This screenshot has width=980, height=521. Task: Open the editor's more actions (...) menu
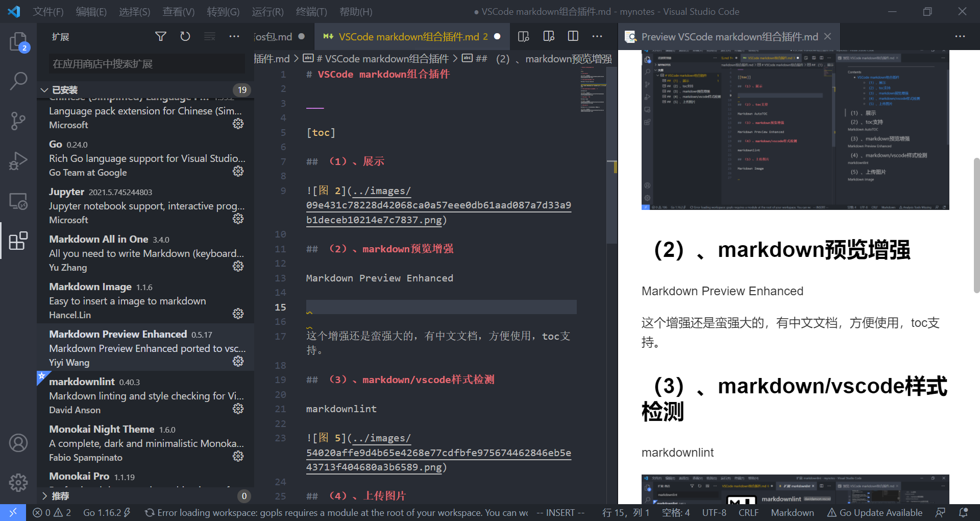pos(597,36)
